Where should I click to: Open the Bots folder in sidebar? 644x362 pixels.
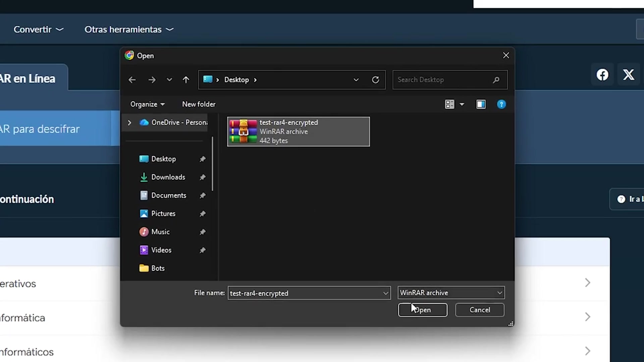click(x=152, y=268)
